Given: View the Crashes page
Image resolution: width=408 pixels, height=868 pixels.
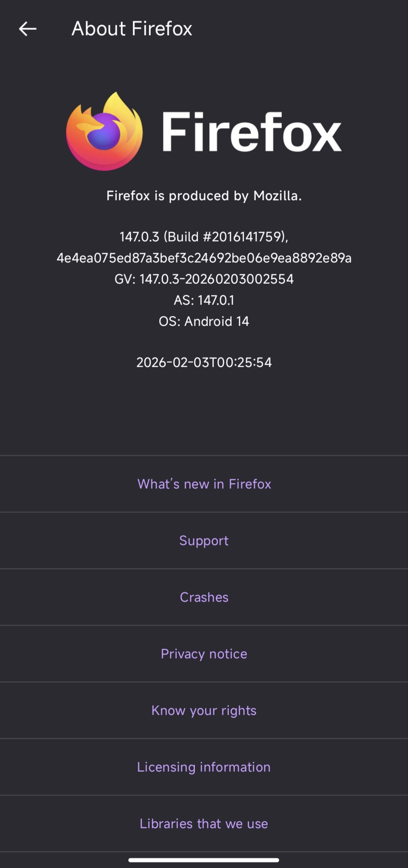Looking at the screenshot, I should pyautogui.click(x=204, y=597).
